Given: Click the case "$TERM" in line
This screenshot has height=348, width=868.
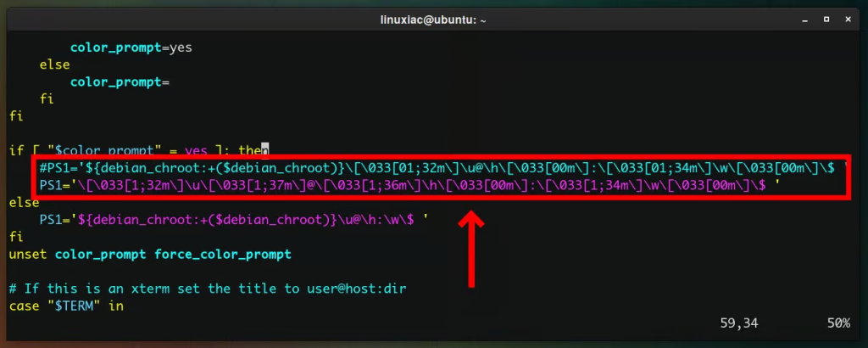Looking at the screenshot, I should pyautogui.click(x=66, y=306).
